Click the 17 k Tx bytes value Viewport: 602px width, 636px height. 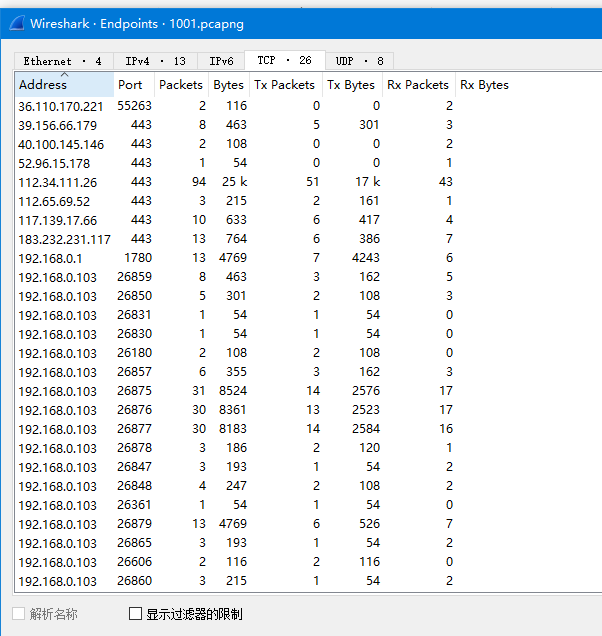(368, 182)
